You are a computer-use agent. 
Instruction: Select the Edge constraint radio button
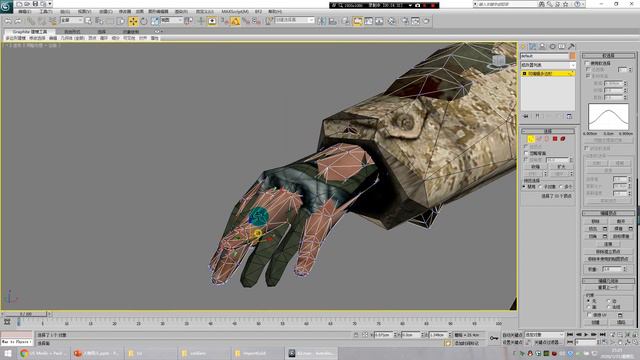click(x=609, y=301)
